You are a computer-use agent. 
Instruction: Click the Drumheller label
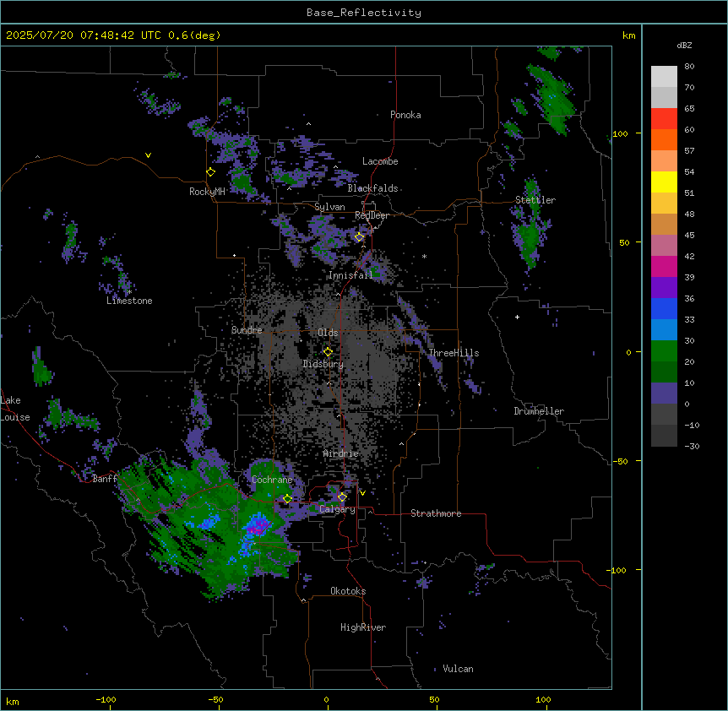pos(539,411)
